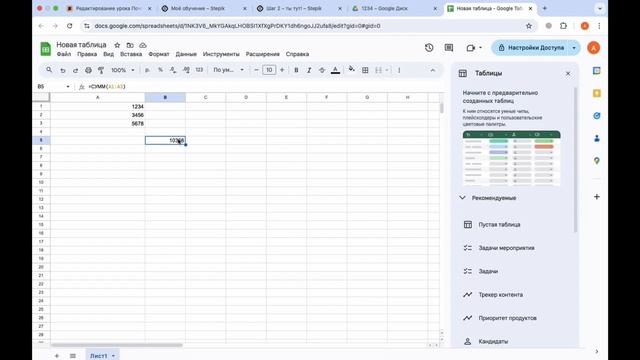Open the comments panel icon

pos(449,48)
